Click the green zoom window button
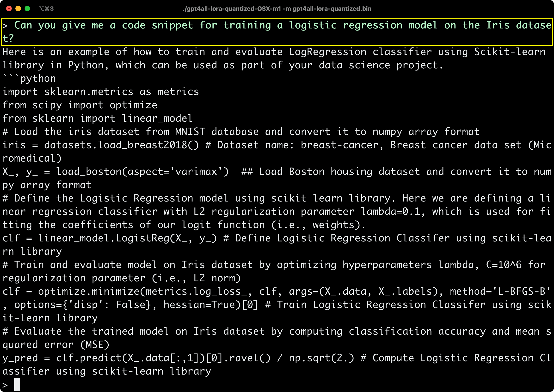This screenshot has height=392, width=554. tap(27, 9)
